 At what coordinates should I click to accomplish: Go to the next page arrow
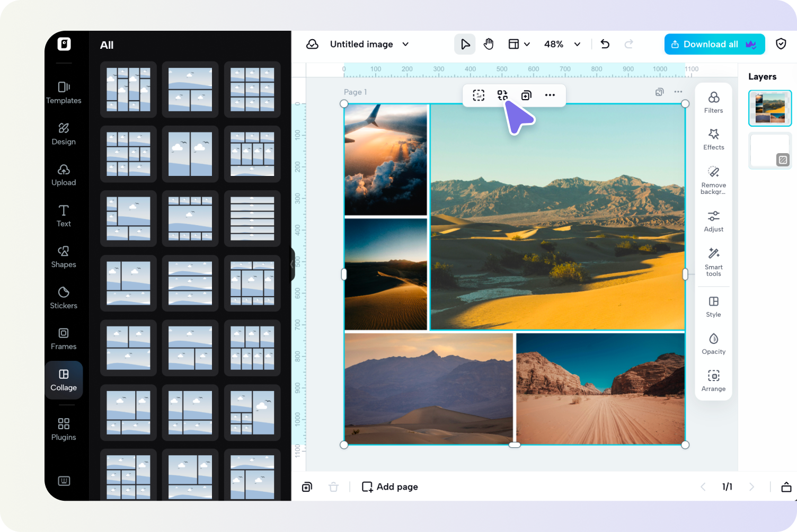pyautogui.click(x=751, y=487)
